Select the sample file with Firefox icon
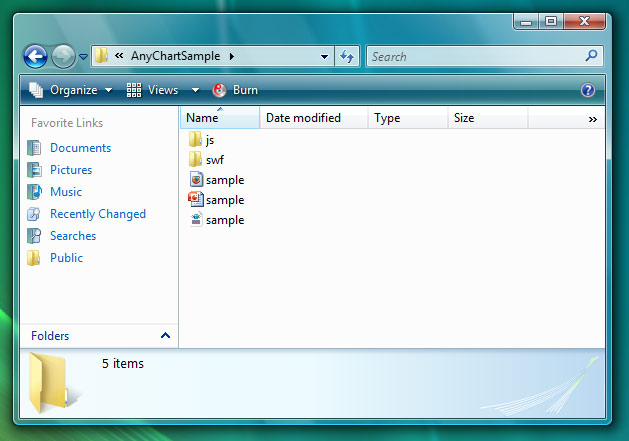 pyautogui.click(x=224, y=180)
